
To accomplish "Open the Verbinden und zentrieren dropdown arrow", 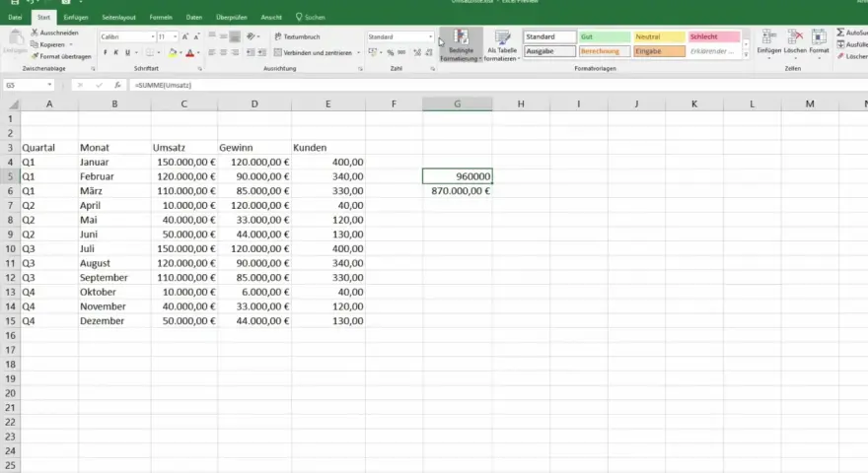I will click(358, 53).
